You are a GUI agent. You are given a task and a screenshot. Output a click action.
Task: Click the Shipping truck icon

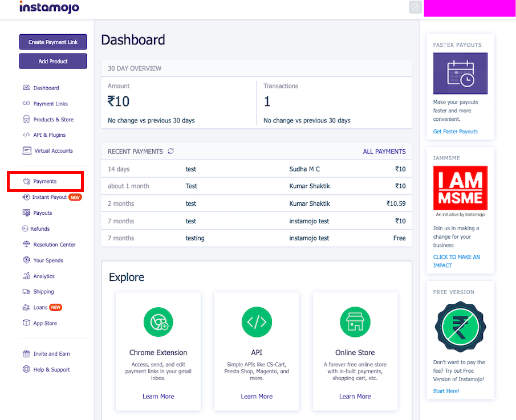26,291
